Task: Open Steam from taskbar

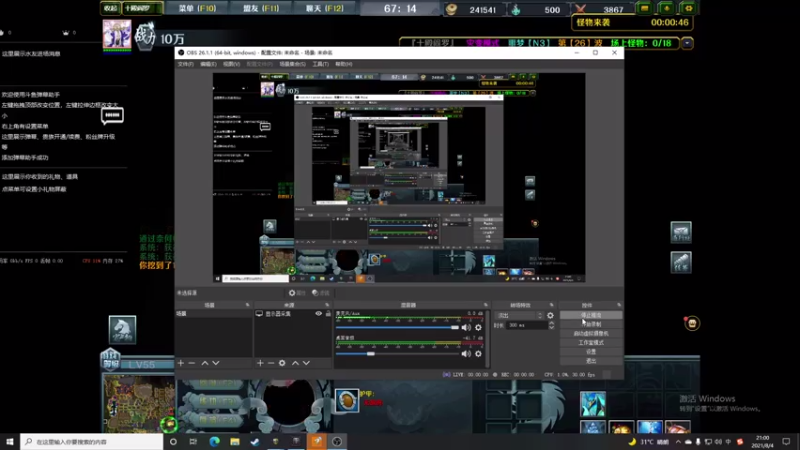Action: tap(255, 442)
